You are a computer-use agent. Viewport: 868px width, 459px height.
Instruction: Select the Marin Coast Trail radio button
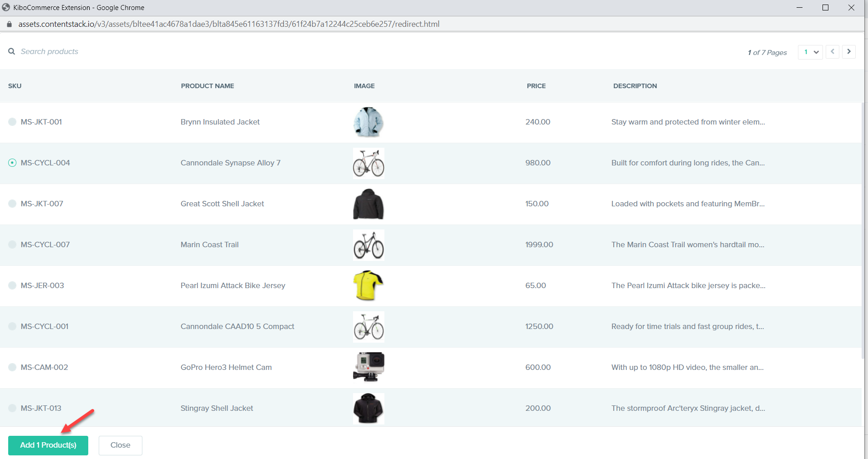click(12, 244)
